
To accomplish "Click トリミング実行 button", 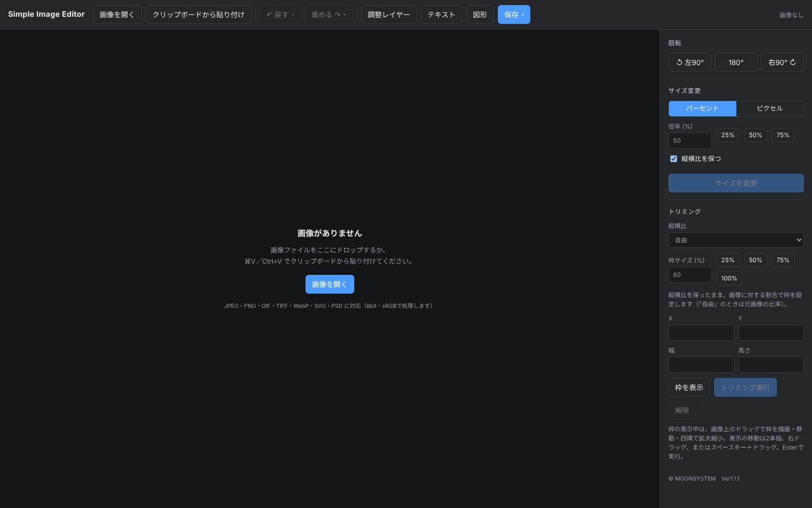I will click(x=746, y=388).
